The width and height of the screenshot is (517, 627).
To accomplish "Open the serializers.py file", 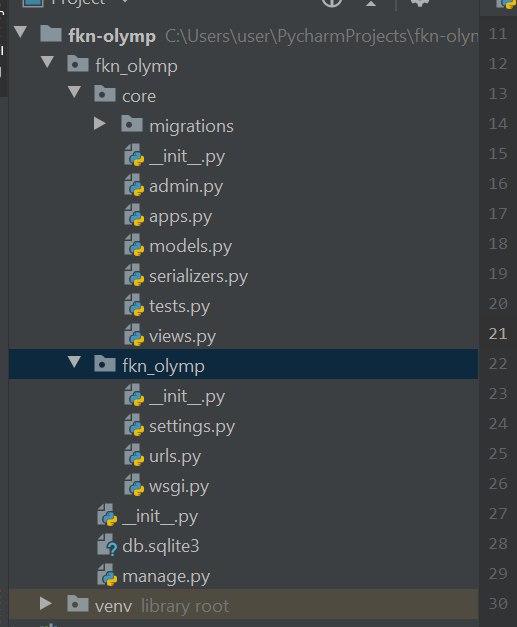I will (198, 276).
